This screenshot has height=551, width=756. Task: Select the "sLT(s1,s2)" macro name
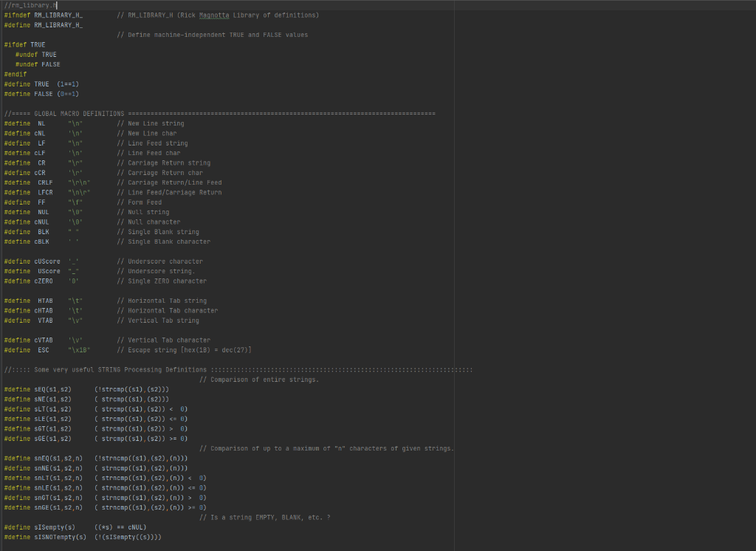52,409
